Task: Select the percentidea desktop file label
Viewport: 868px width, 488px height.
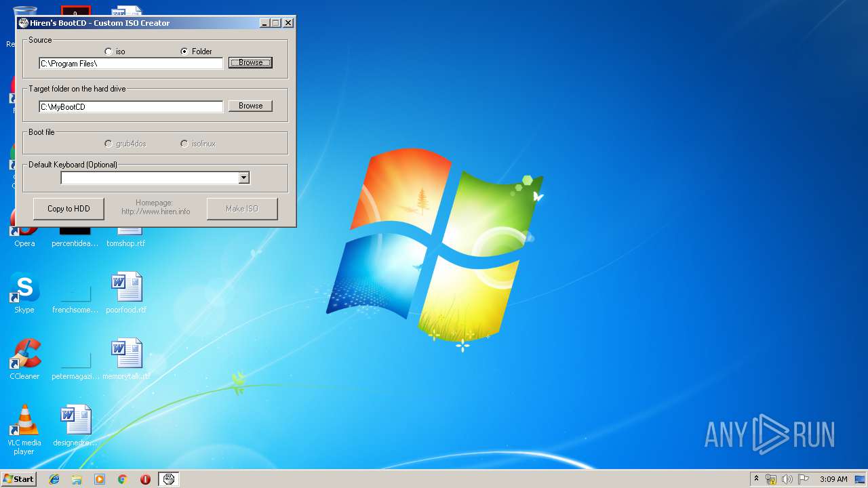Action: coord(75,243)
